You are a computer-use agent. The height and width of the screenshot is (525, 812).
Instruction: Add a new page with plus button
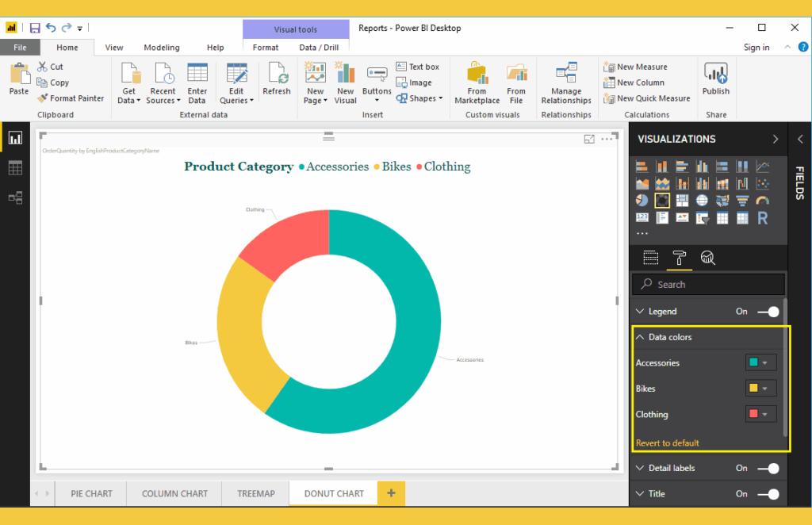pos(391,493)
